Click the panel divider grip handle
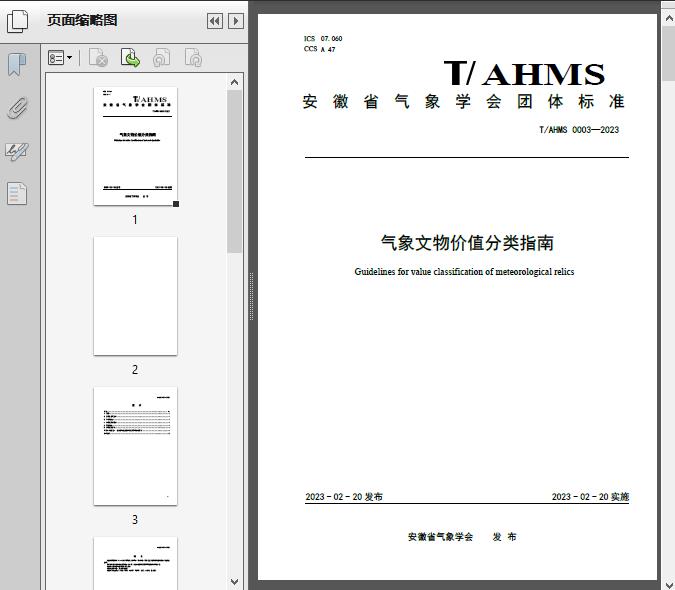The image size is (675, 590). [251, 297]
